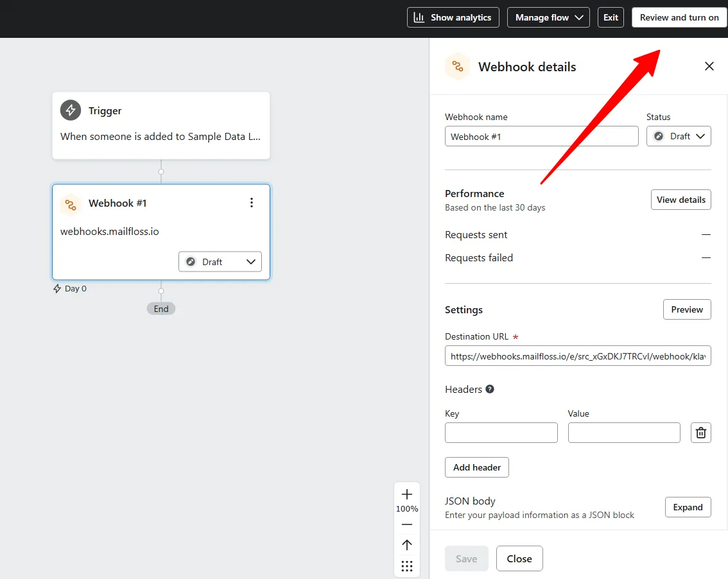The height and width of the screenshot is (579, 728).
Task: Click the connector node below the Trigger card
Action: point(161,172)
